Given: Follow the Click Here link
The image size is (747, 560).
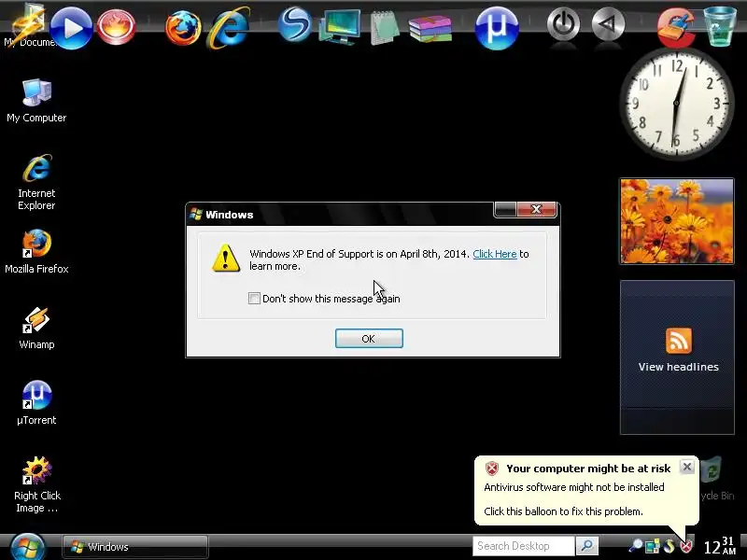Looking at the screenshot, I should tap(495, 254).
